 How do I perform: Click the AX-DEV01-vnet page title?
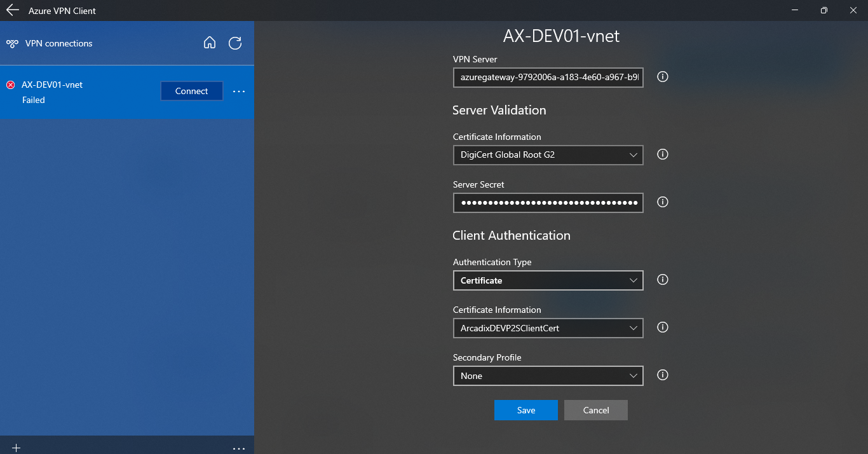click(x=561, y=36)
